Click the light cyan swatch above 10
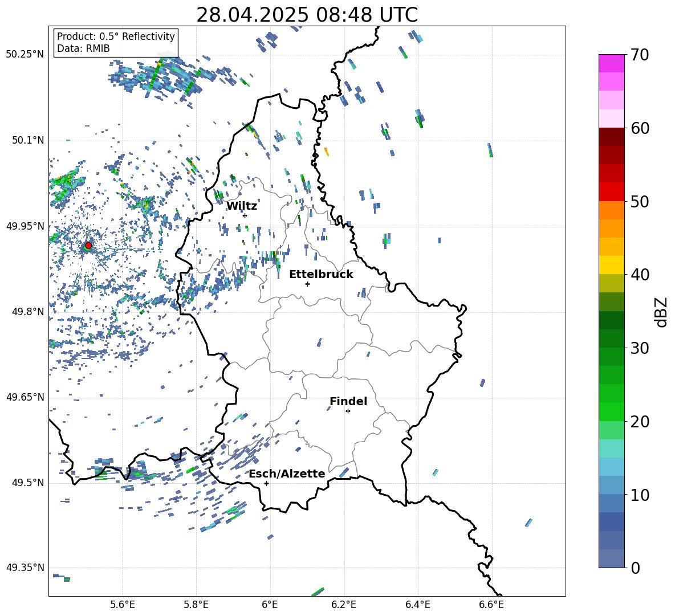This screenshot has height=616, width=675. [x=612, y=467]
